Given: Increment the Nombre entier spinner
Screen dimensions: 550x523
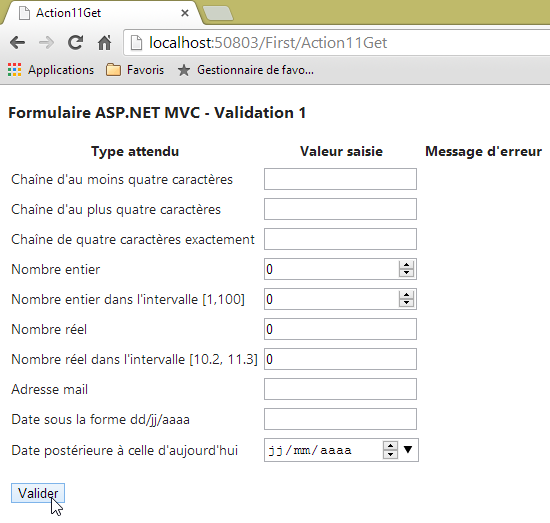Looking at the screenshot, I should [x=406, y=265].
